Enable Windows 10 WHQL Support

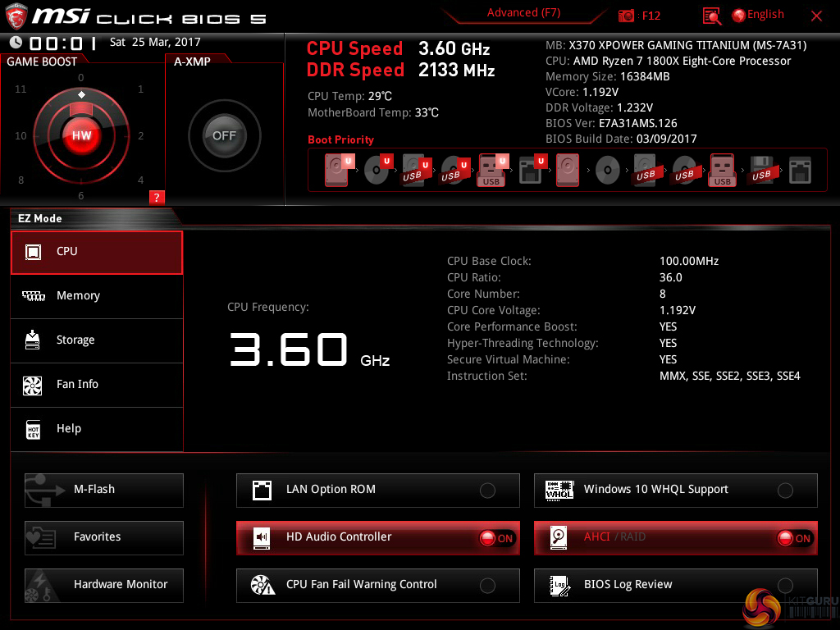tap(676, 491)
